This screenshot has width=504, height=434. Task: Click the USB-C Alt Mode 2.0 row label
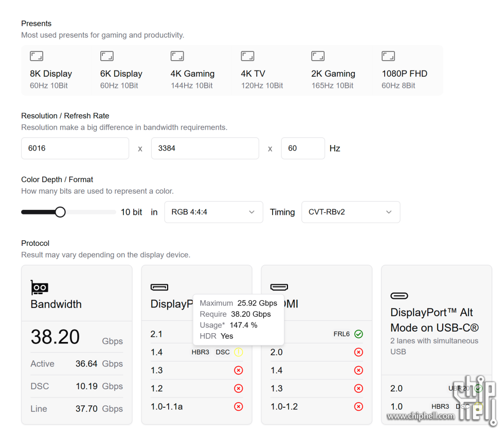[x=397, y=388]
